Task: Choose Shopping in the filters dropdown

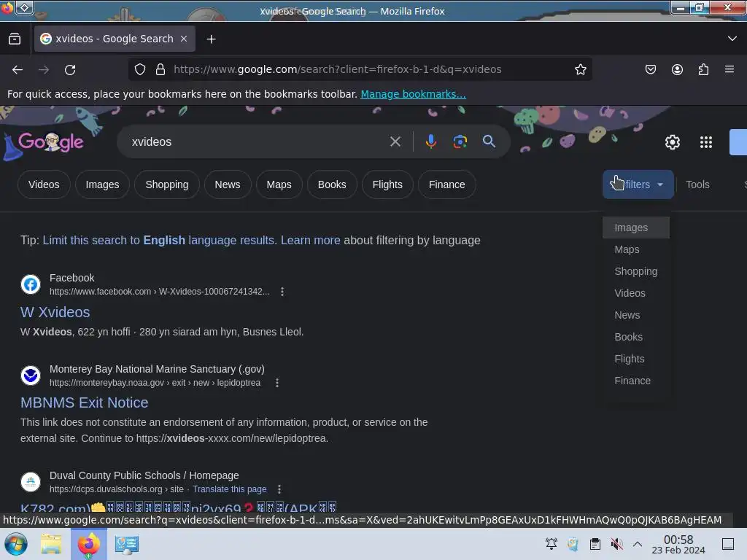Action: (636, 271)
